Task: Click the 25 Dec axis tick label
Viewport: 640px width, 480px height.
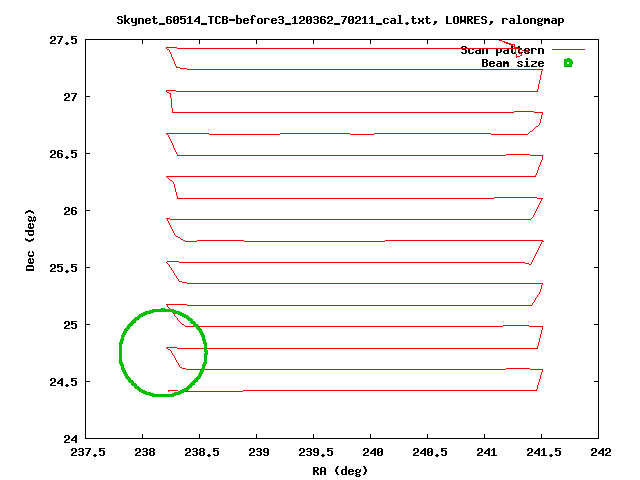Action: (x=70, y=325)
